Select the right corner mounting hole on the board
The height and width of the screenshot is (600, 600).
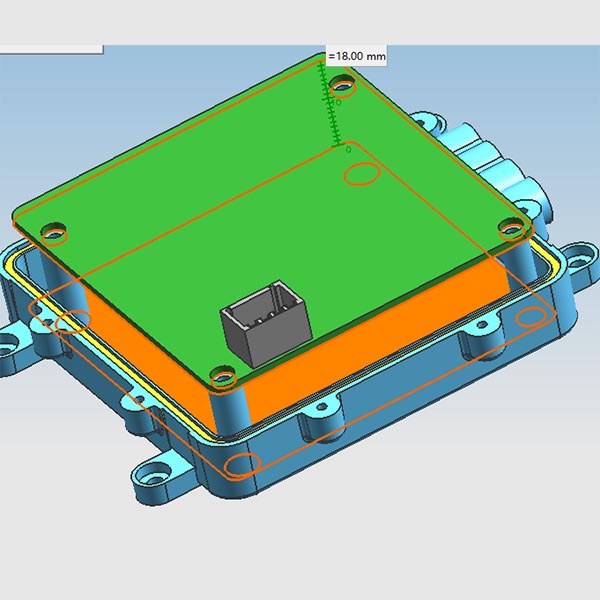point(511,230)
